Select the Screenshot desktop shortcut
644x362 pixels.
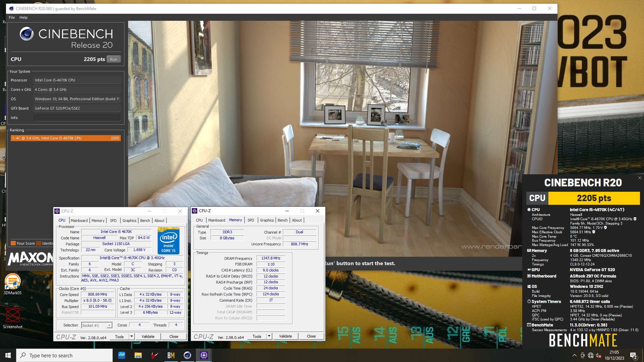tap(13, 318)
